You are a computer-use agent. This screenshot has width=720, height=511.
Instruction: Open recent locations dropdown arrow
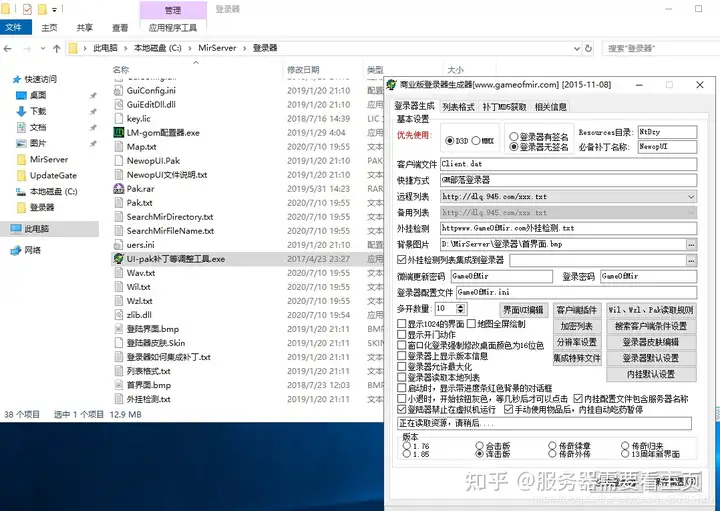coord(43,48)
